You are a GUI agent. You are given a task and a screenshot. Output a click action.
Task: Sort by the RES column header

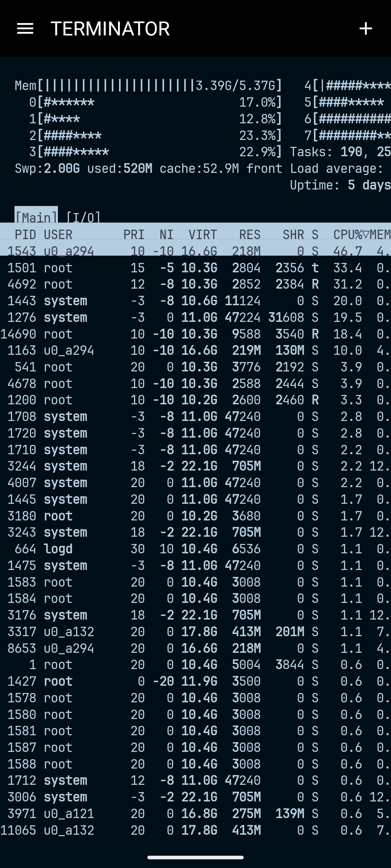coord(250,235)
